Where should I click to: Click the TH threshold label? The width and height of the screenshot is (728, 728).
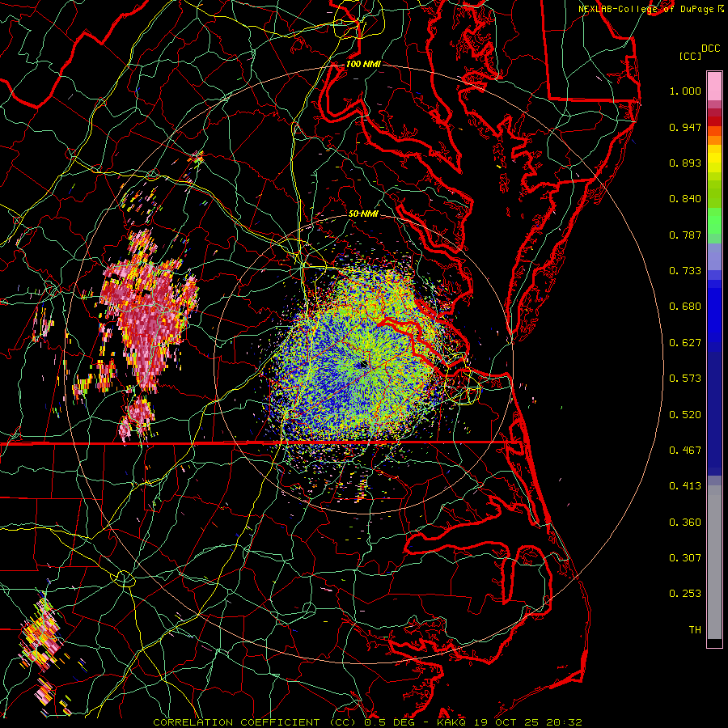coord(695,630)
